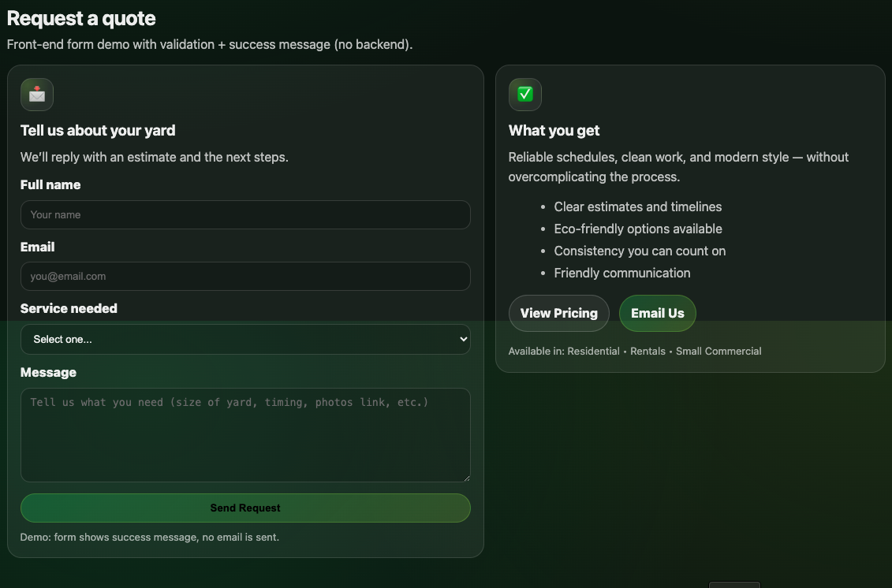Click the mail tray icon above "Tell us about your yard"
This screenshot has height=588, width=892.
36,94
